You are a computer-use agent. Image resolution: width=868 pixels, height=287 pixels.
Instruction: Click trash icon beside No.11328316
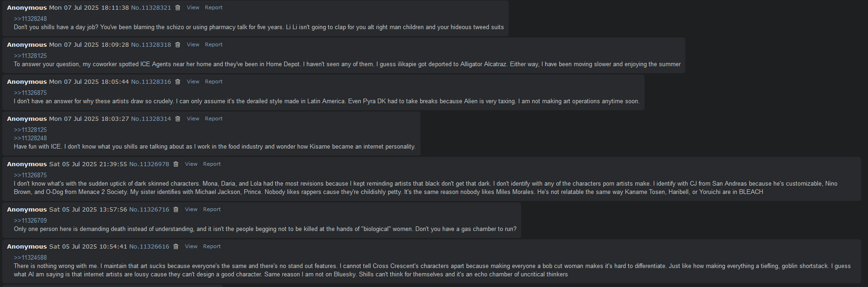click(x=178, y=82)
